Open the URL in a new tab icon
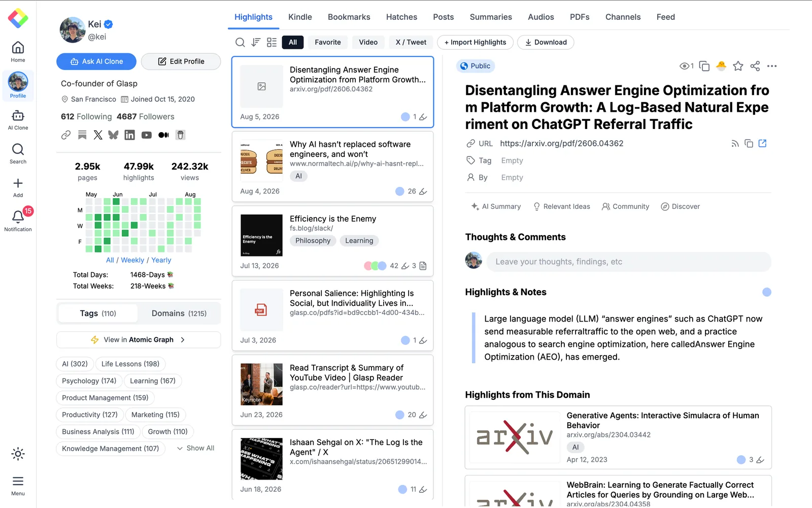 762,143
